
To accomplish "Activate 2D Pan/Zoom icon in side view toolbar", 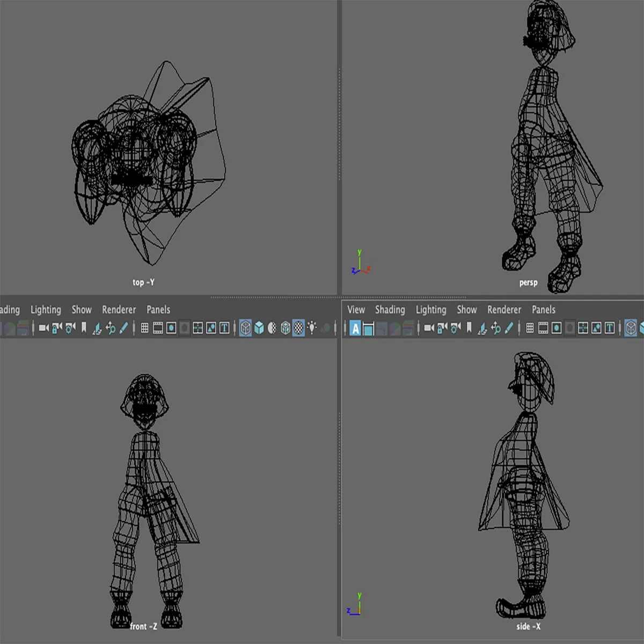I will pos(495,328).
